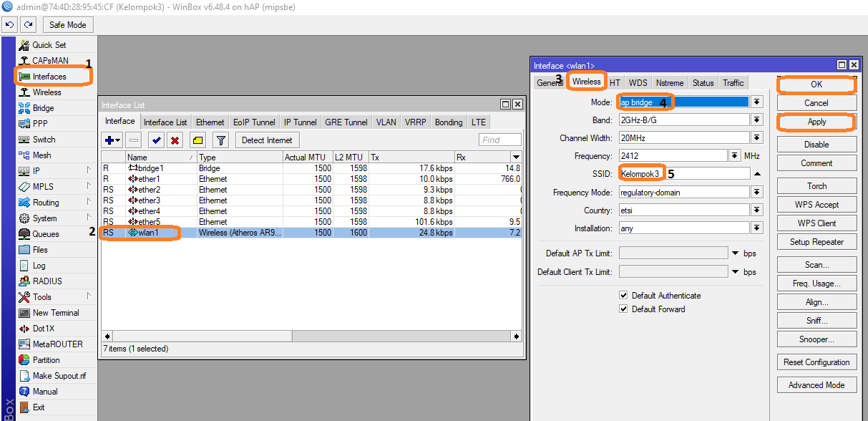The height and width of the screenshot is (421, 868).
Task: Click OK button
Action: pos(816,84)
